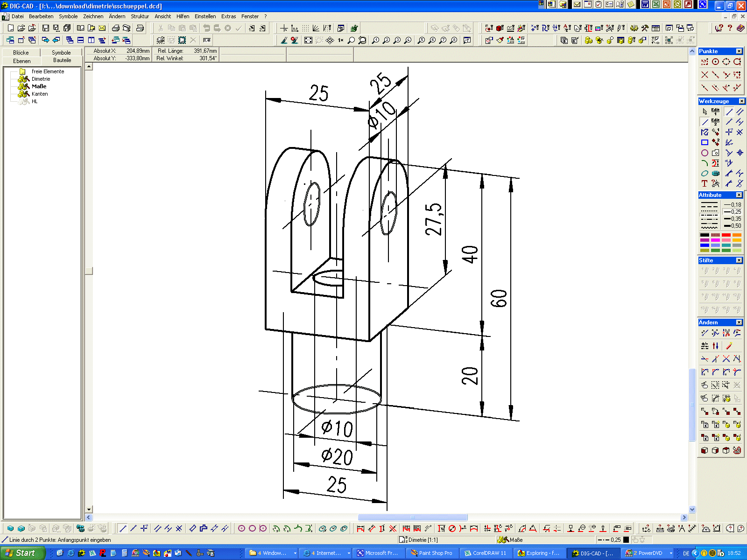Image resolution: width=747 pixels, height=560 pixels.
Task: Select the circle center point snap in Punkte
Action: click(x=715, y=62)
